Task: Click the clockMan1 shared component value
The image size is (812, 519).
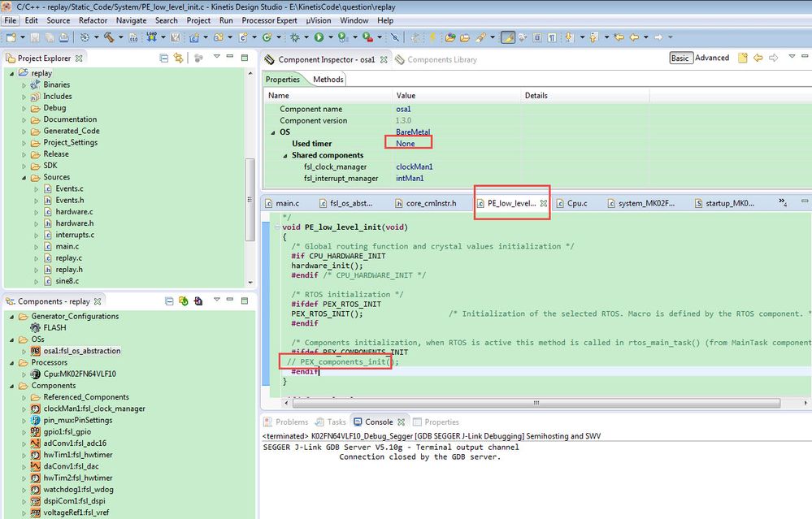Action: (415, 167)
